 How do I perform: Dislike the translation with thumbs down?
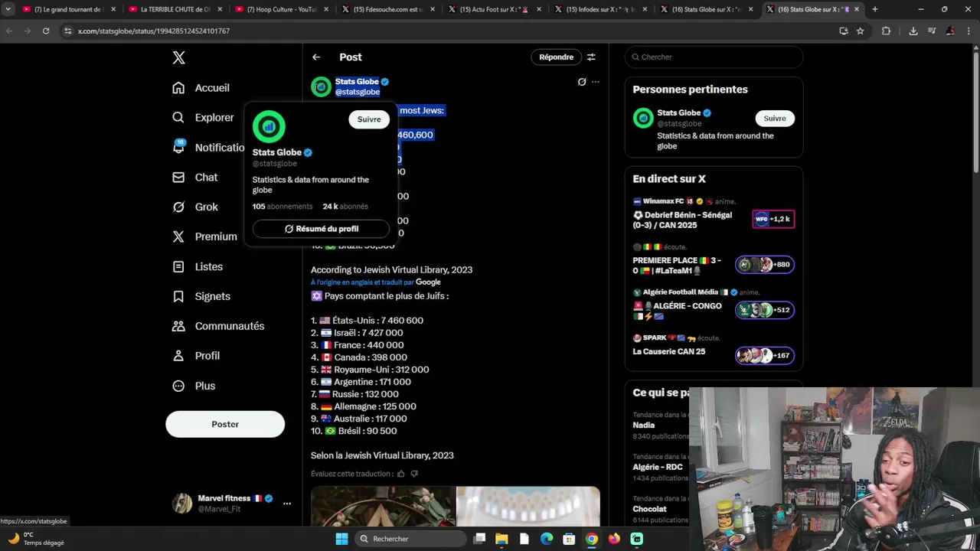coord(414,474)
